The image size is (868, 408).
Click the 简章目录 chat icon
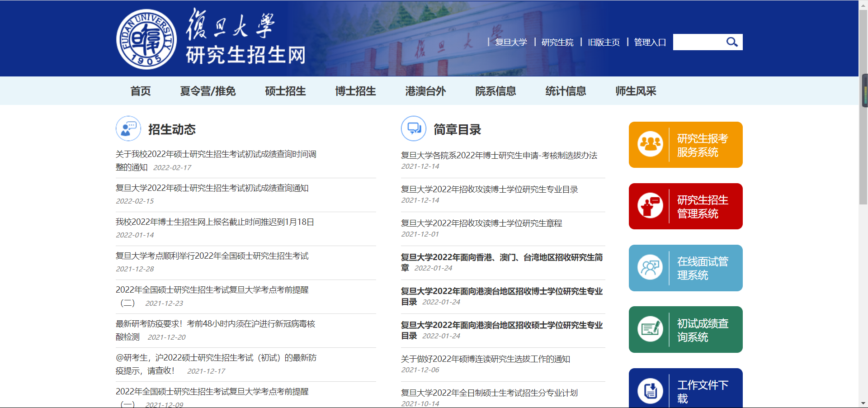[x=414, y=128]
